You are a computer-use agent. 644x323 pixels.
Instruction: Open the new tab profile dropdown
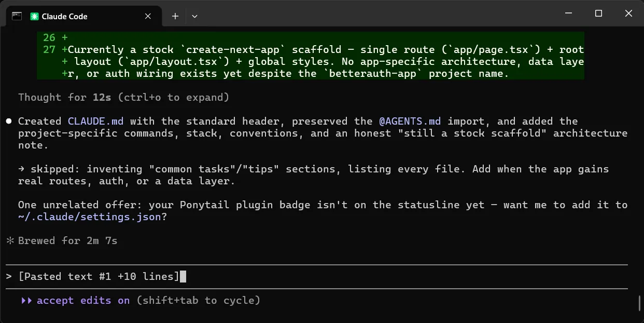pyautogui.click(x=195, y=16)
